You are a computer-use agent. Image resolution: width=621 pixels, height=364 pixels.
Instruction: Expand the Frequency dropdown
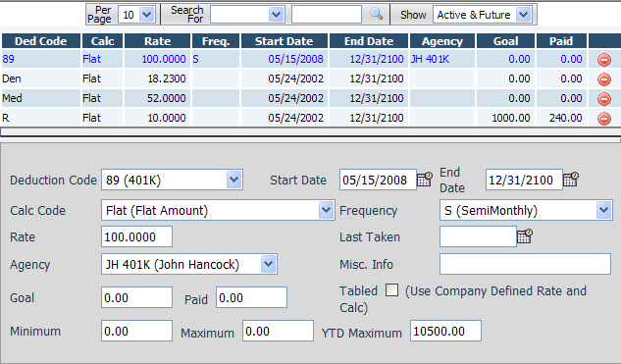point(603,210)
